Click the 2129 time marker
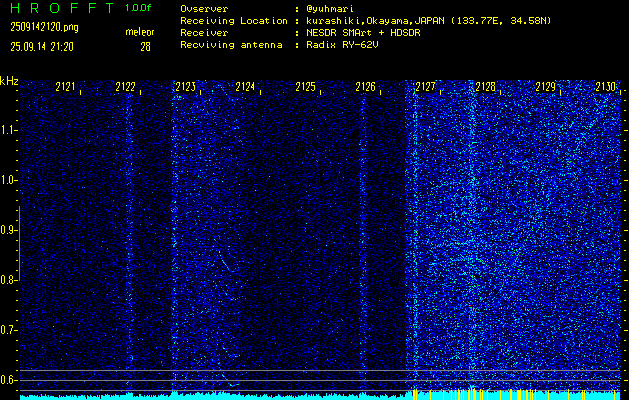Image resolution: width=629 pixels, height=400 pixels. (x=546, y=87)
